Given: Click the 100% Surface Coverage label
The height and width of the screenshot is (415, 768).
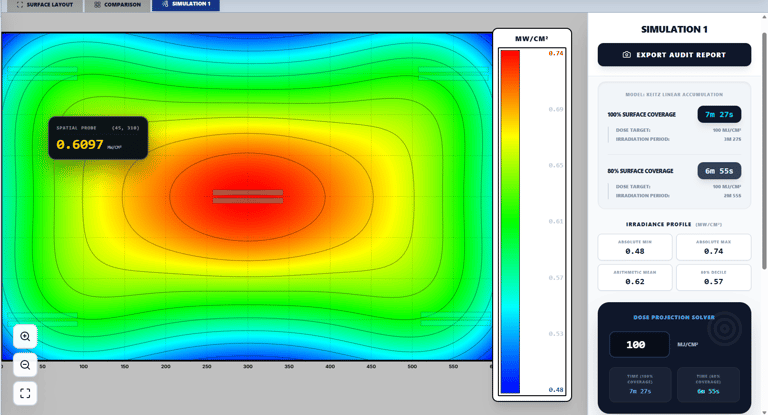Looking at the screenshot, I should 642,115.
